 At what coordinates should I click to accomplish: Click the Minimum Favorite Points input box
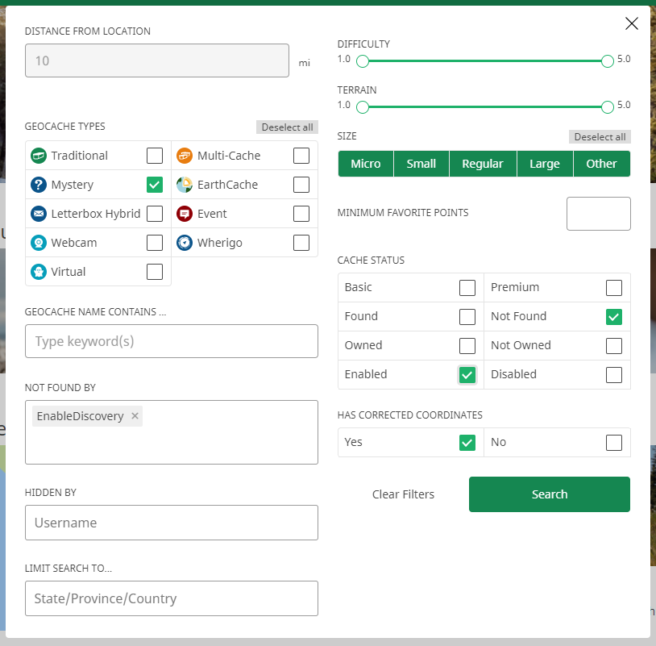(598, 214)
